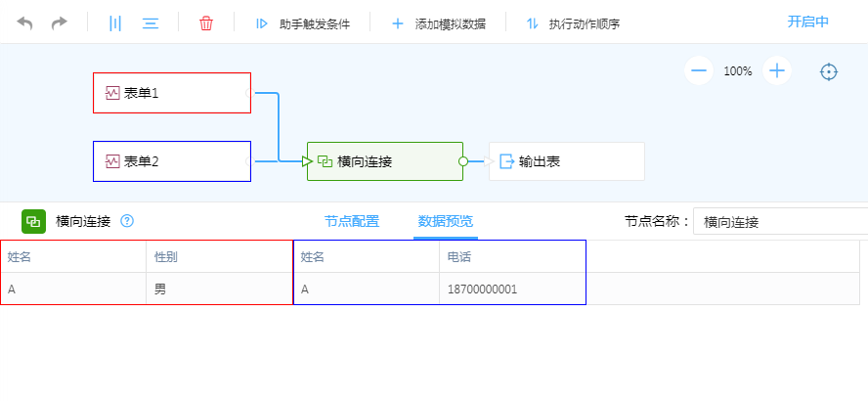Select the 横向连接 node on canvas
868x401 pixels.
[x=385, y=161]
